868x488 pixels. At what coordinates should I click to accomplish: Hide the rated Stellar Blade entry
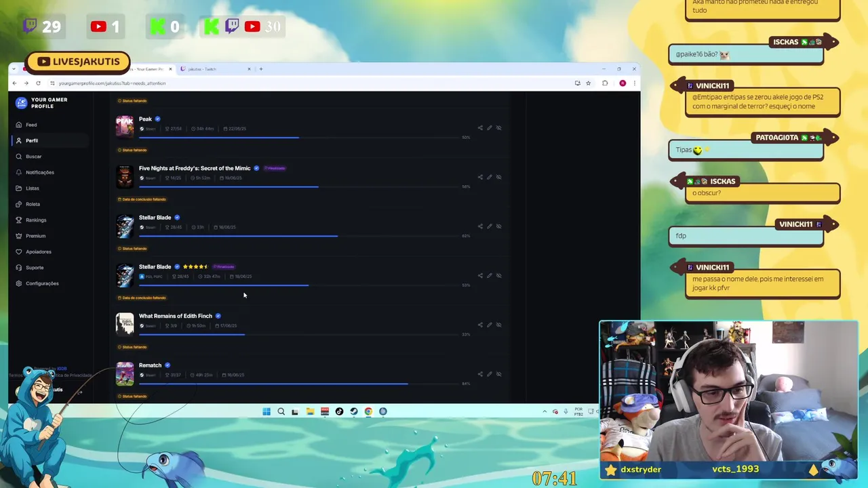(498, 275)
